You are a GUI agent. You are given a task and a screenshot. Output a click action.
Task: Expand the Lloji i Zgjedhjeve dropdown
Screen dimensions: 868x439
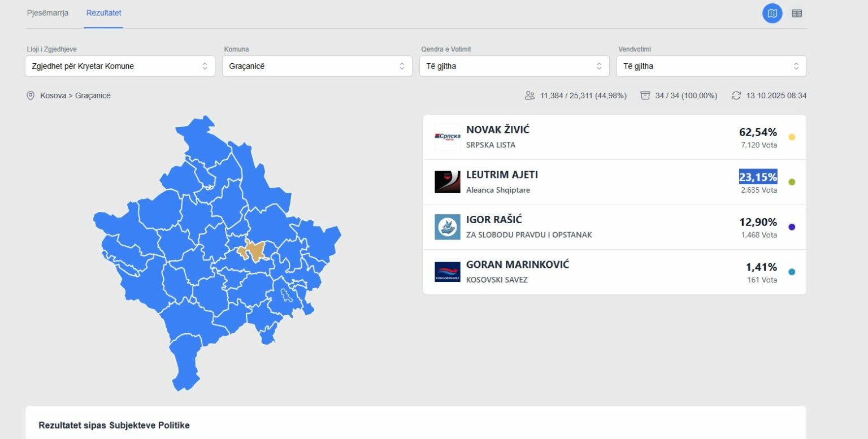[120, 66]
